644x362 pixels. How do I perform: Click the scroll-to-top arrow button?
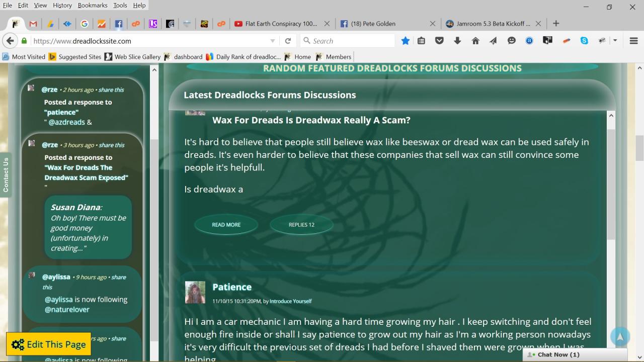[620, 337]
